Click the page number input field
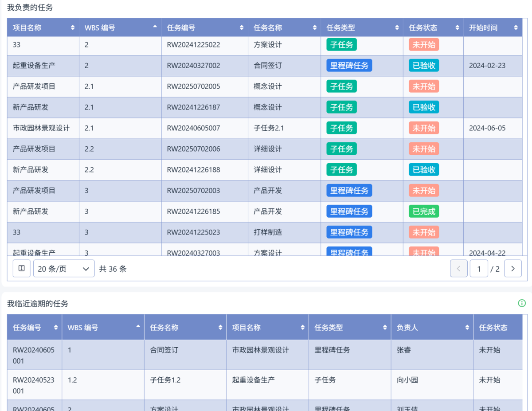532x411 pixels. point(479,269)
